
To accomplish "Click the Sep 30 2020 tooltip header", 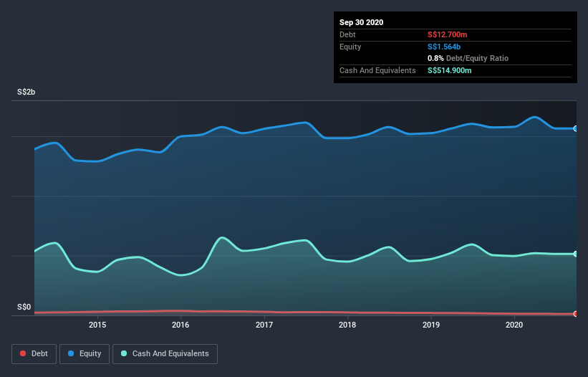I will 362,22.
